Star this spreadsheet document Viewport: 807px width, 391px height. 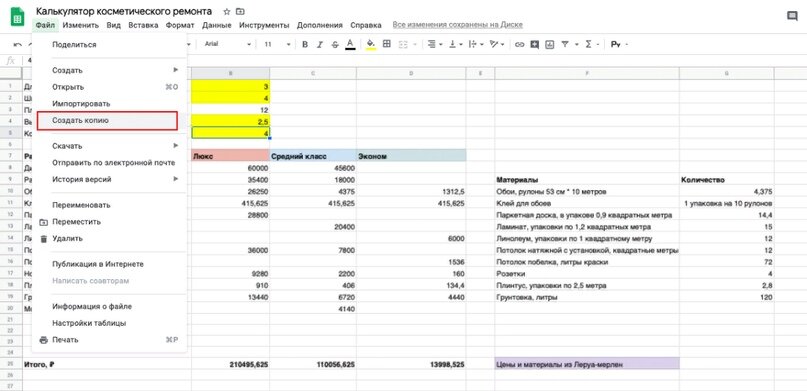point(227,11)
